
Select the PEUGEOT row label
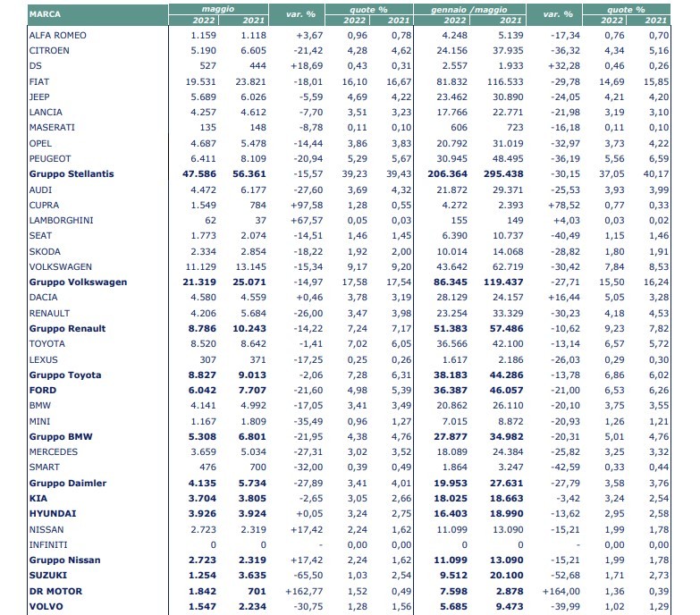point(50,158)
